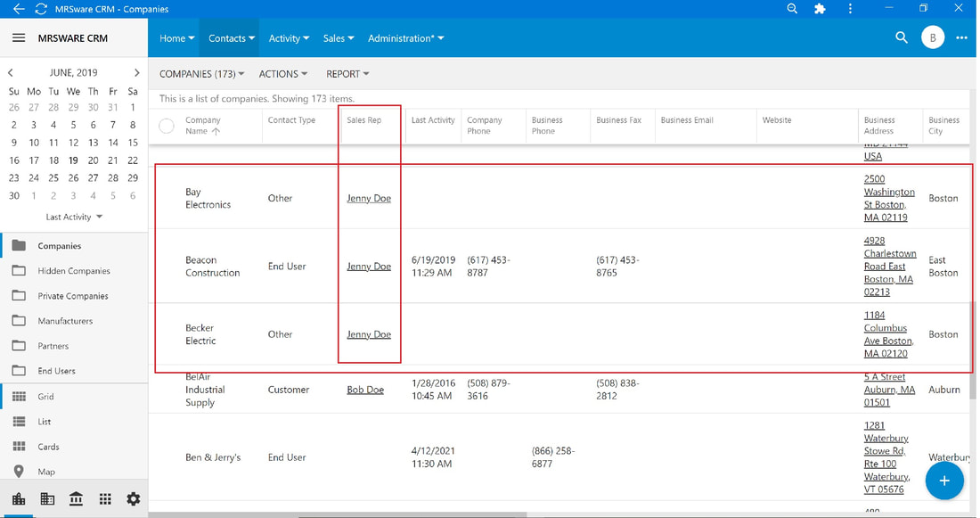Open Jenny Doe link for Bay Electronics
Image resolution: width=980 pixels, height=518 pixels.
pos(369,198)
